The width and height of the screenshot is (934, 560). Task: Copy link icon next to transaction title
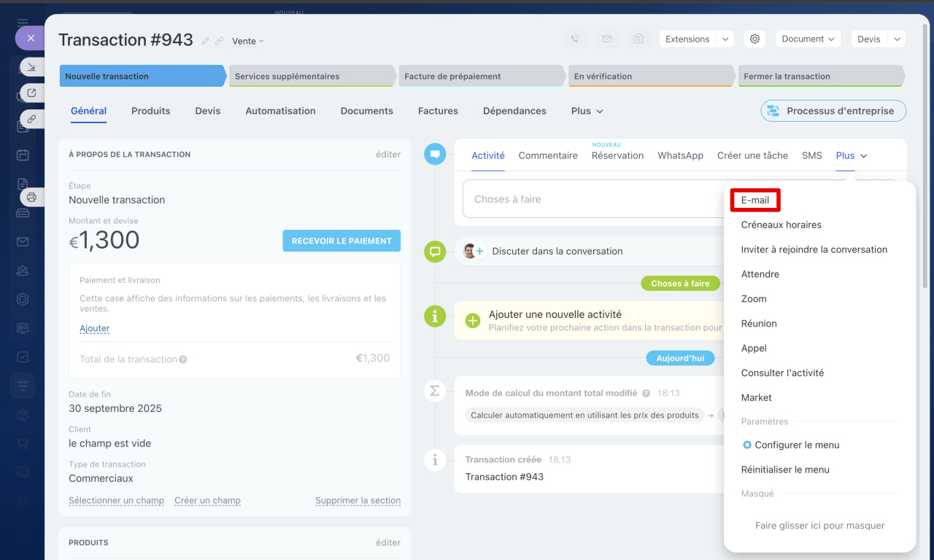[219, 42]
